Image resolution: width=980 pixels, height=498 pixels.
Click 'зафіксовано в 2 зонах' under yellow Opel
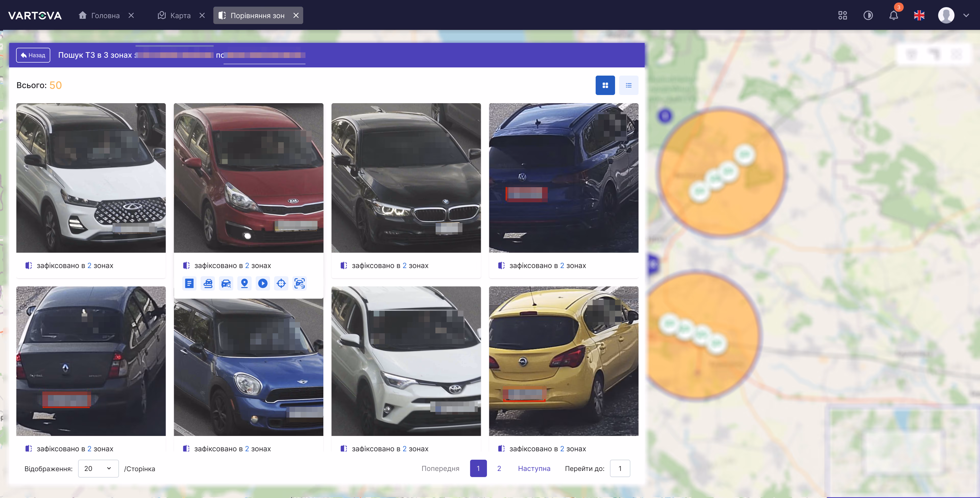pyautogui.click(x=547, y=448)
